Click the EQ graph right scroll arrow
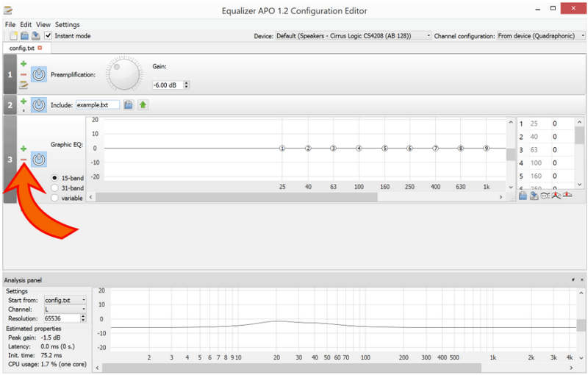Screen dimensions: 588x375 501,197
